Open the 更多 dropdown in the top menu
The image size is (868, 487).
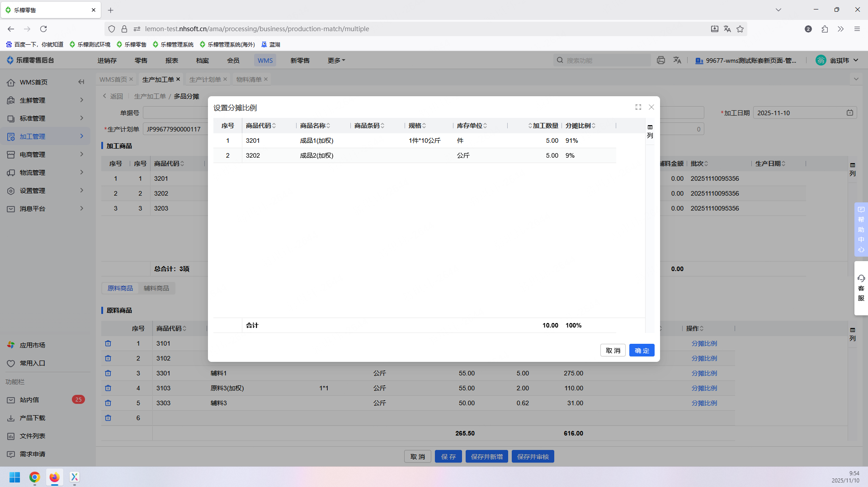(x=336, y=61)
